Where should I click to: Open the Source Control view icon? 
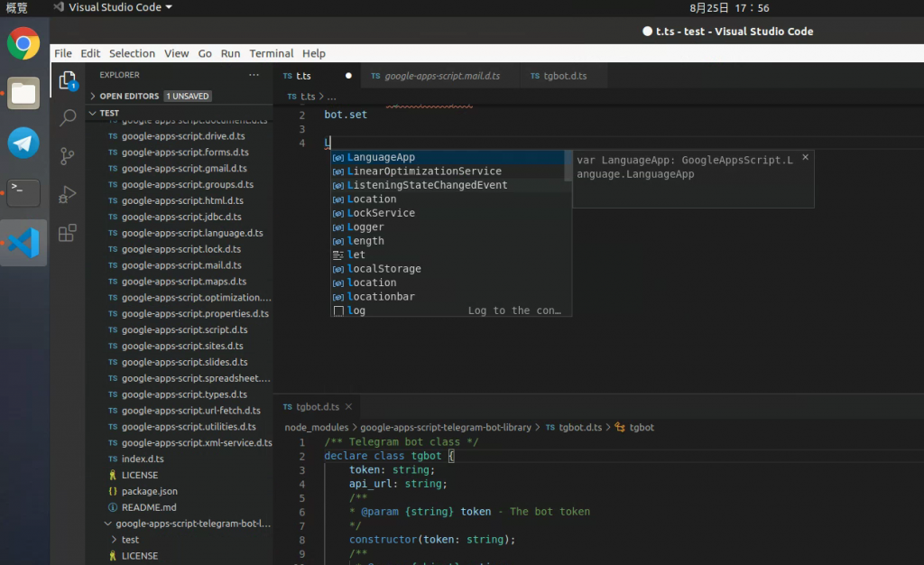pos(68,156)
